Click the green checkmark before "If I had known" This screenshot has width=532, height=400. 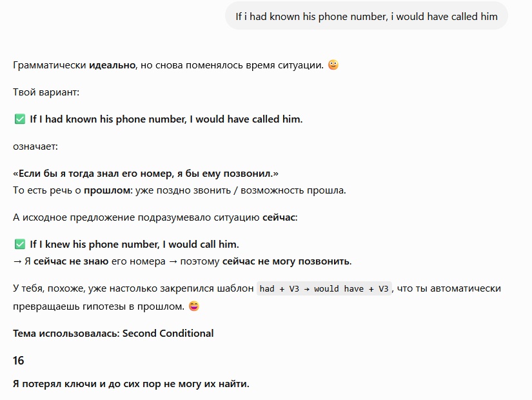[x=20, y=119]
